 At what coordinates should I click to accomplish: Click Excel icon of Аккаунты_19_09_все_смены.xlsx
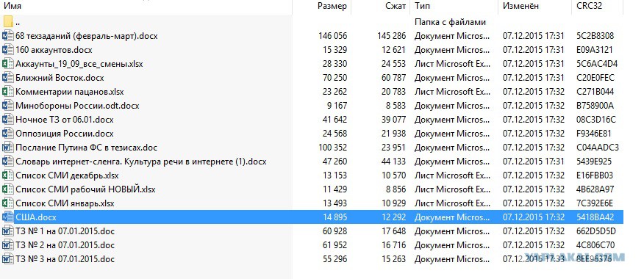pos(8,64)
